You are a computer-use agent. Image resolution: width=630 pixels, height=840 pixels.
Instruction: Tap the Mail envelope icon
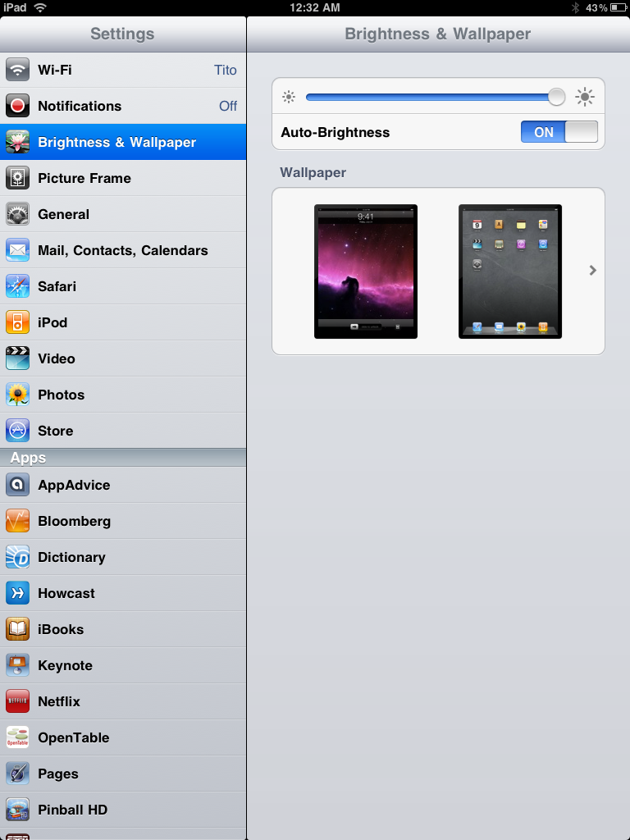[18, 250]
